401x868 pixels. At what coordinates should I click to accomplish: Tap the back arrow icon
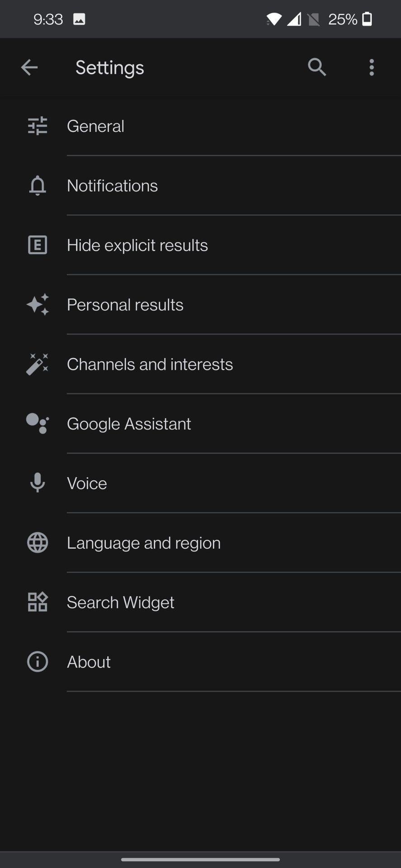[x=29, y=68]
